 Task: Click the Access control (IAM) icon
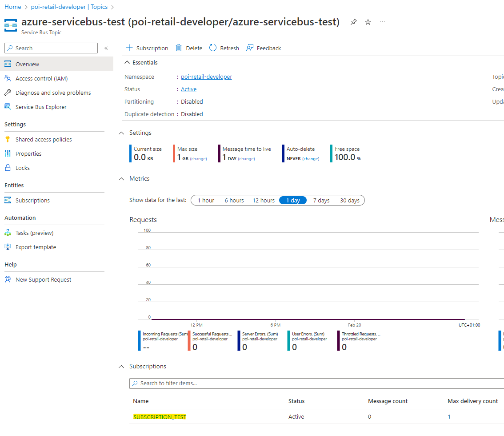(x=8, y=78)
